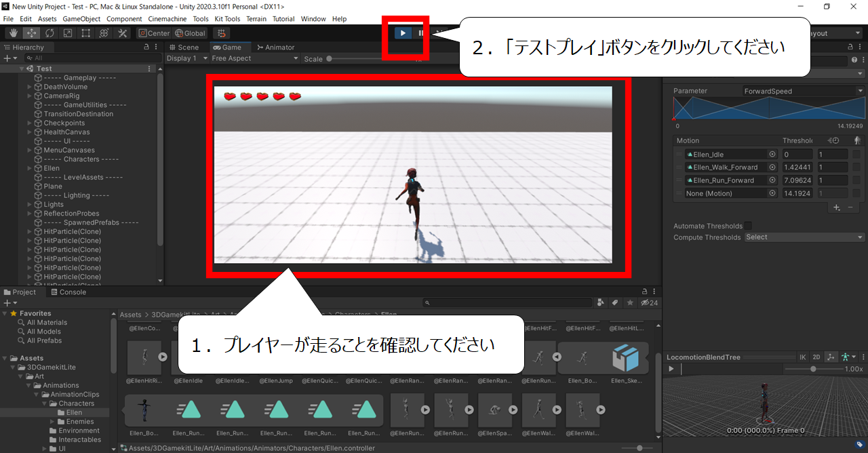Collapse the Test scene in Hierarchy

click(x=22, y=68)
